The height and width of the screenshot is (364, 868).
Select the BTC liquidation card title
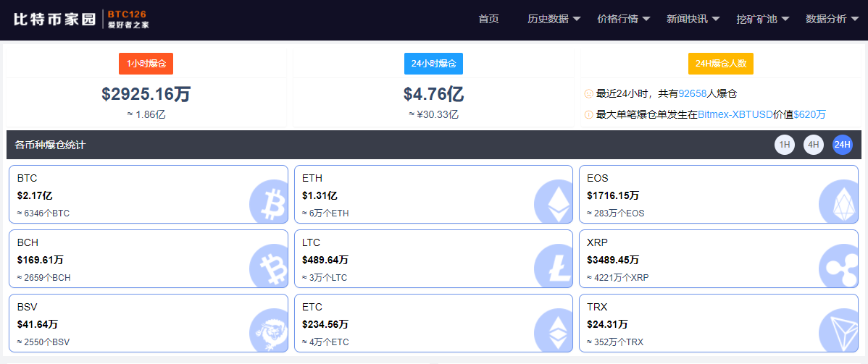pyautogui.click(x=27, y=178)
